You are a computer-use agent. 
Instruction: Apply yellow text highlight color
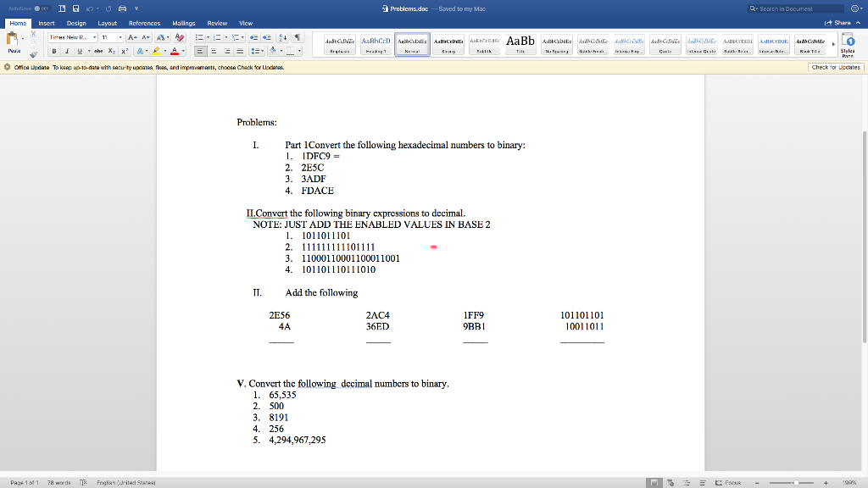tap(156, 51)
